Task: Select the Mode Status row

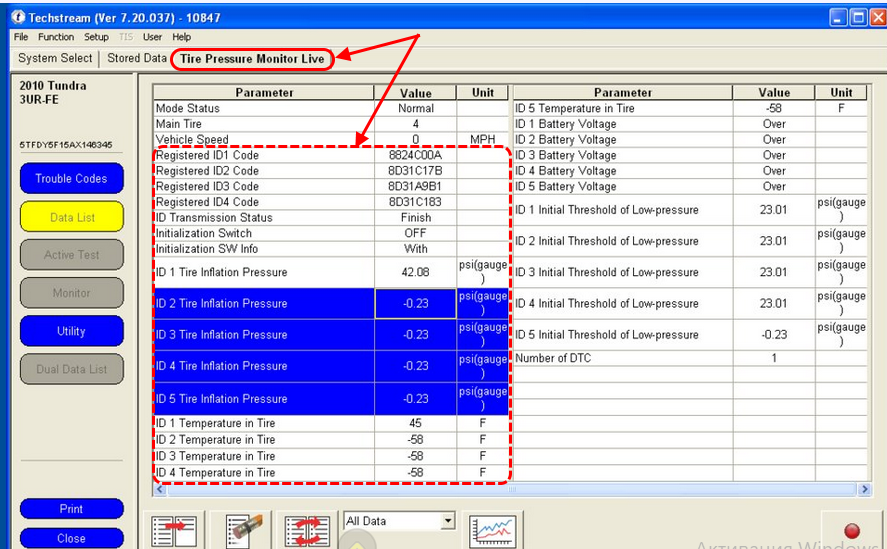Action: tap(331, 108)
